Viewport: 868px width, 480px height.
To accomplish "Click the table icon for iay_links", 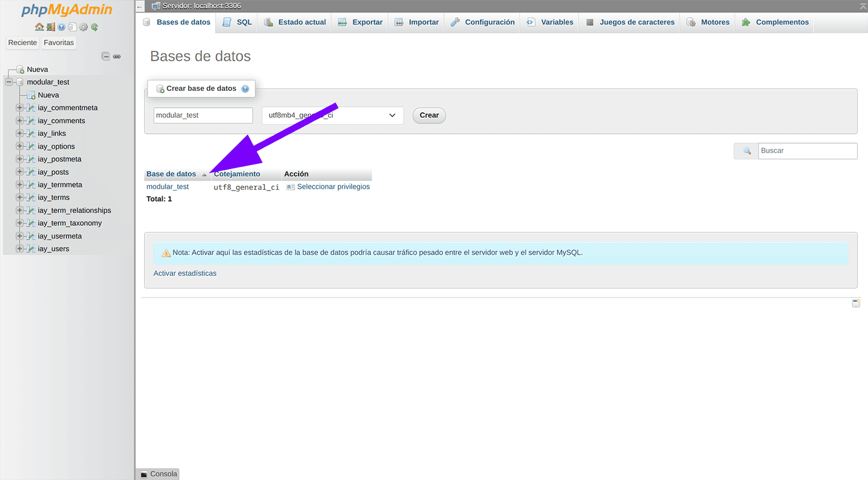I will click(31, 133).
